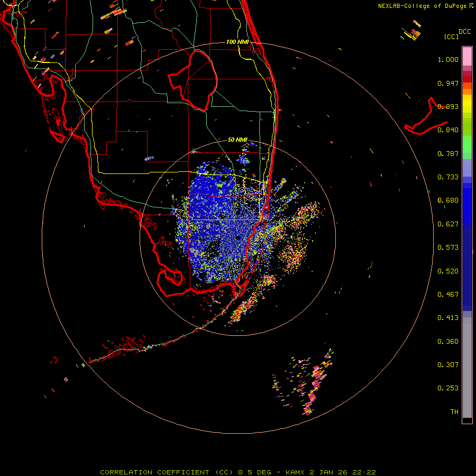The width and height of the screenshot is (476, 476).
Task: Click the NEXLAB-College of DuPage title text
Action: (x=423, y=6)
